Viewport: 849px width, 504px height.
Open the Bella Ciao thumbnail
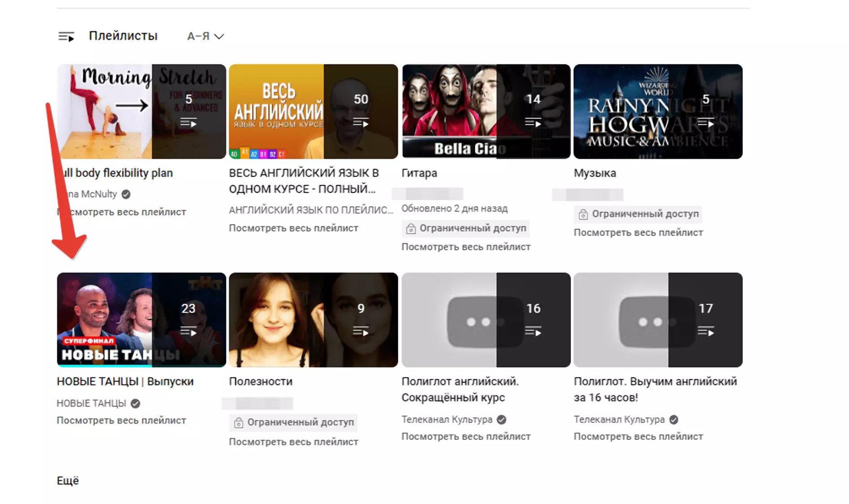pyautogui.click(x=486, y=111)
